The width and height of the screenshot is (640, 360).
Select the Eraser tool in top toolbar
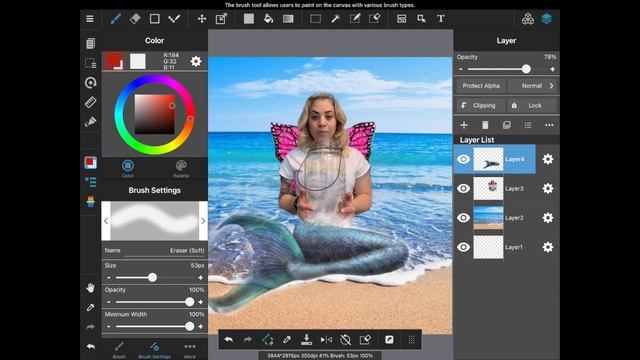tap(135, 18)
